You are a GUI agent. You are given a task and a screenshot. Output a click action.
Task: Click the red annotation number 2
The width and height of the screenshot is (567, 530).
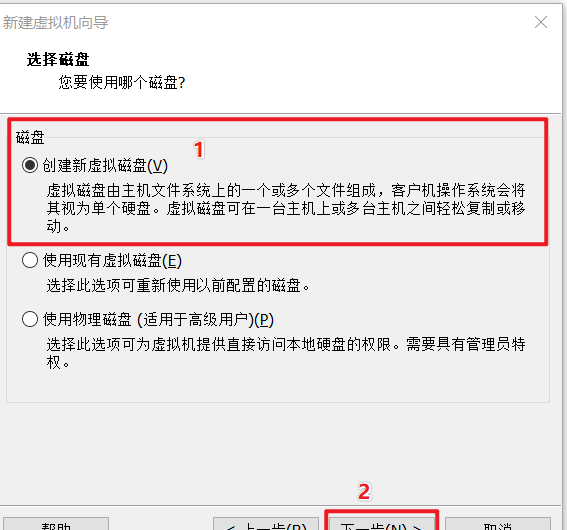[364, 492]
